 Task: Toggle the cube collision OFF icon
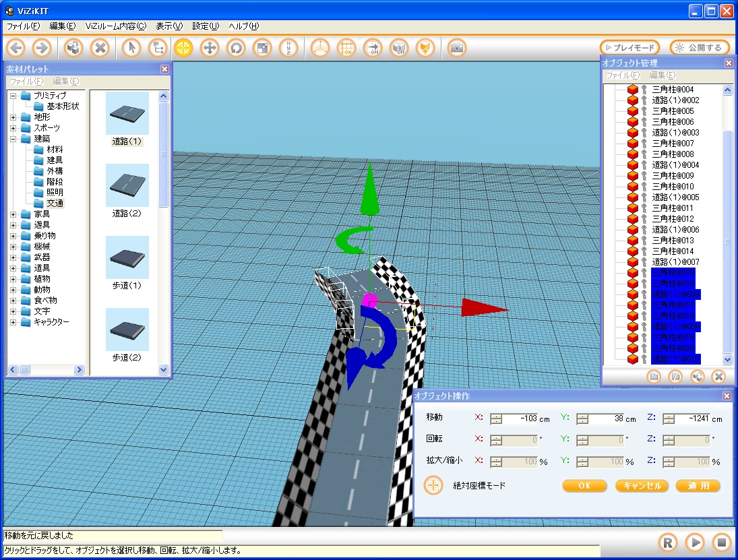[x=399, y=48]
